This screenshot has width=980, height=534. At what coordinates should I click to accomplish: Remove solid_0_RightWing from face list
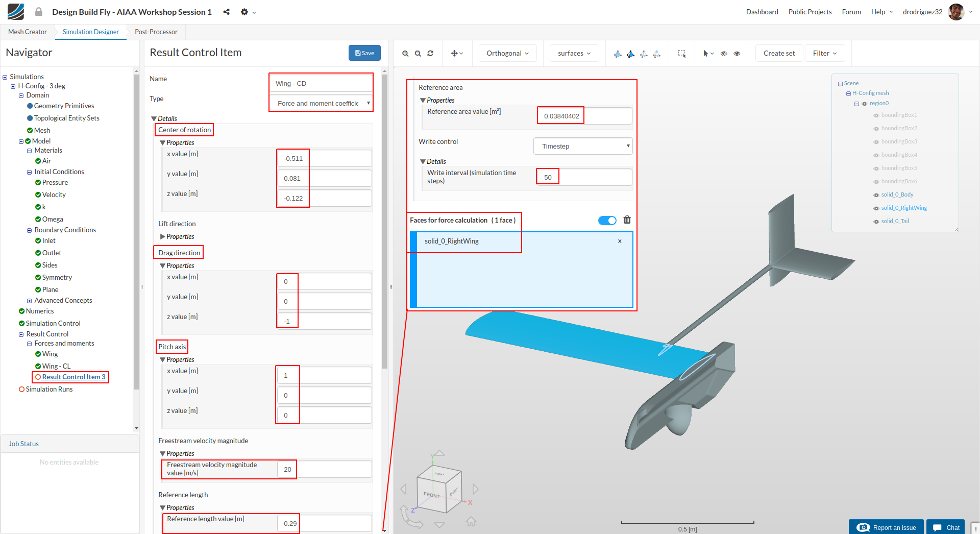click(620, 241)
